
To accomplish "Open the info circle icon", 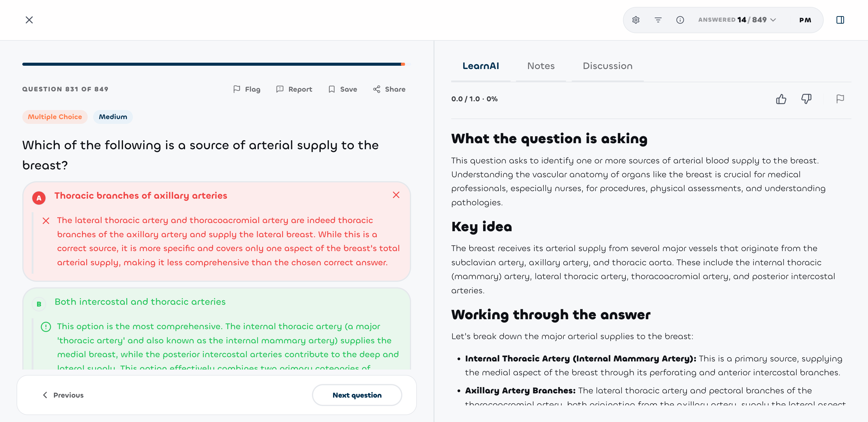I will (680, 20).
